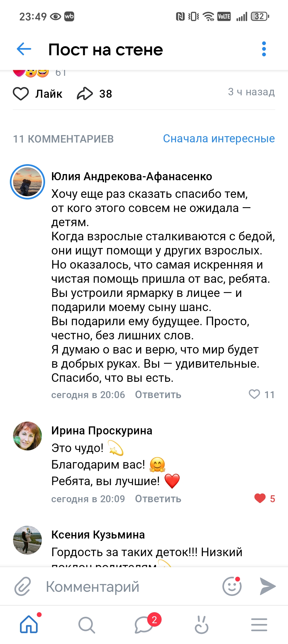Reply to Ирина Проскурина's comment

pos(158,499)
